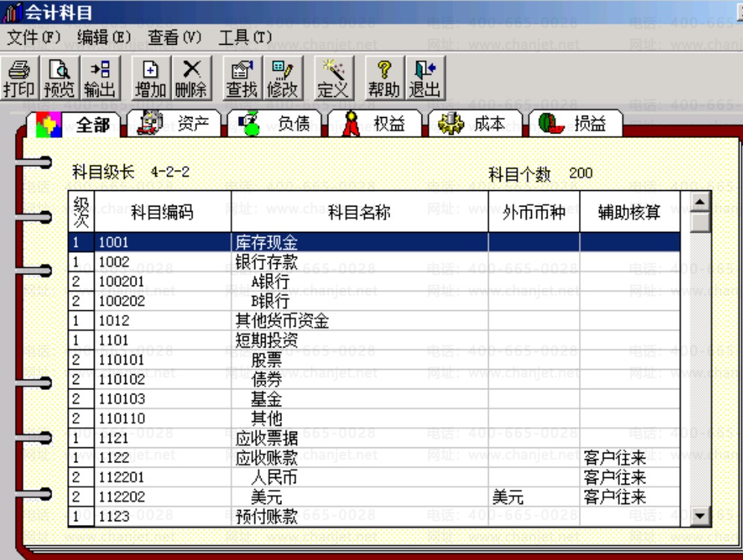Click the 科目编码 column header
The width and height of the screenshot is (743, 560).
point(163,212)
